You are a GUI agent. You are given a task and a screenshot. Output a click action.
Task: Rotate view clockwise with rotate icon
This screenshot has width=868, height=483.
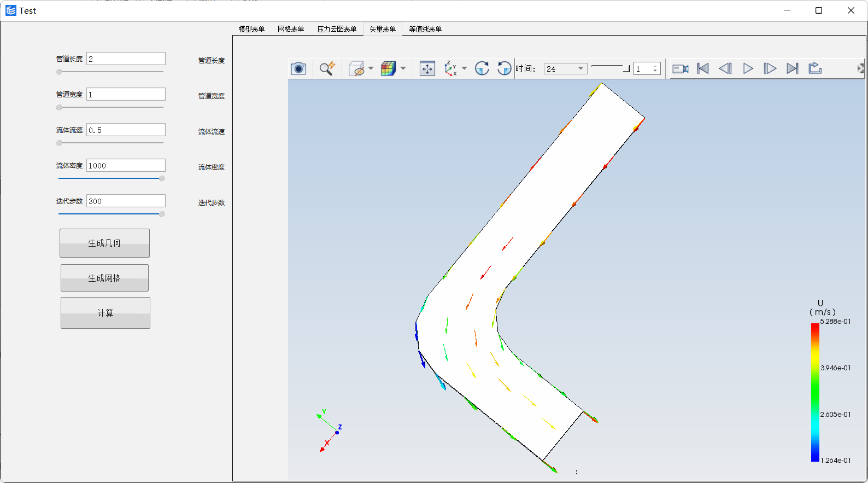point(482,68)
